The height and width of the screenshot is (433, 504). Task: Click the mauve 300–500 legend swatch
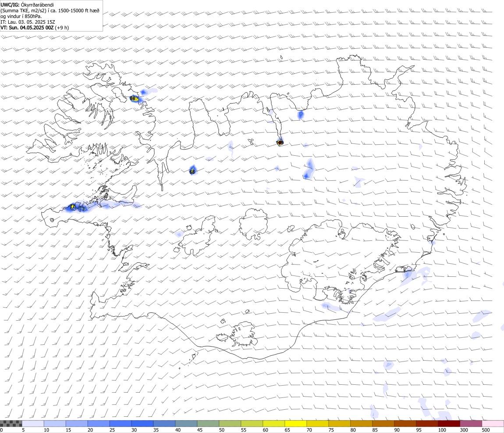click(x=471, y=424)
